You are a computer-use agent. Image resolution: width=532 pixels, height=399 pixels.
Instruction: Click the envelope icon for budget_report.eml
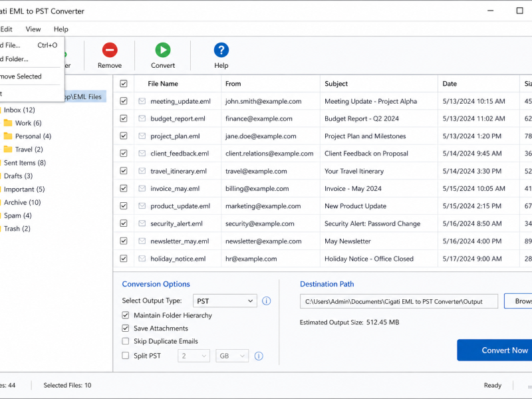(x=142, y=118)
